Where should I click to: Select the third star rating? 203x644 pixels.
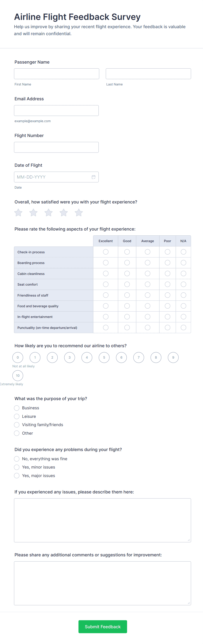click(x=48, y=213)
